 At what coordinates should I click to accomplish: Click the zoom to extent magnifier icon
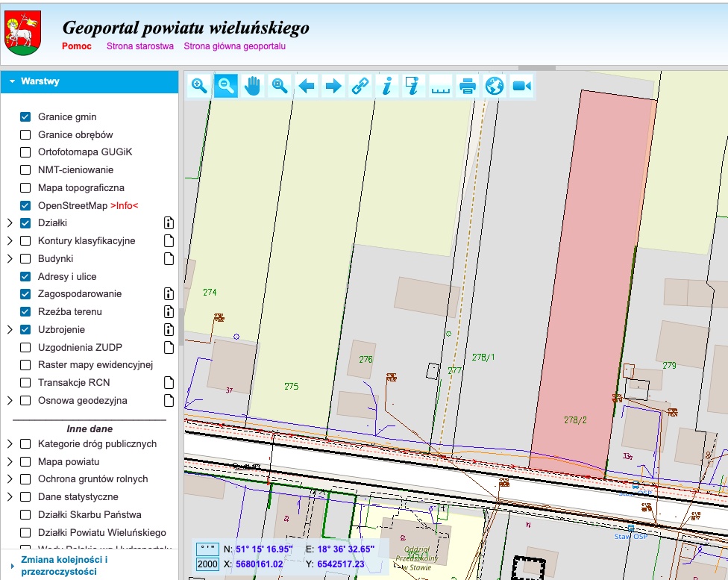280,86
